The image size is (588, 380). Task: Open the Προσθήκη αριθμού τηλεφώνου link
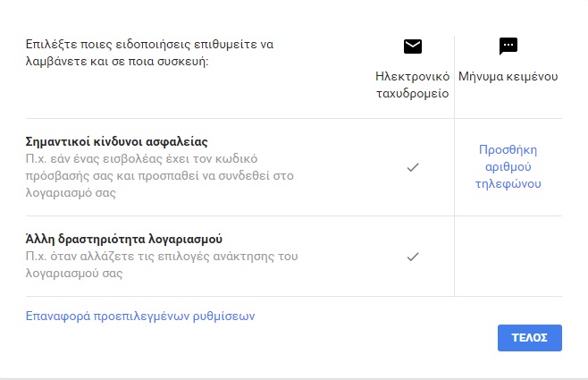508,166
